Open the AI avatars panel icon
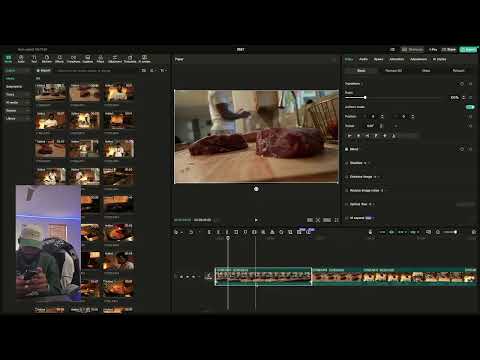 144,59
